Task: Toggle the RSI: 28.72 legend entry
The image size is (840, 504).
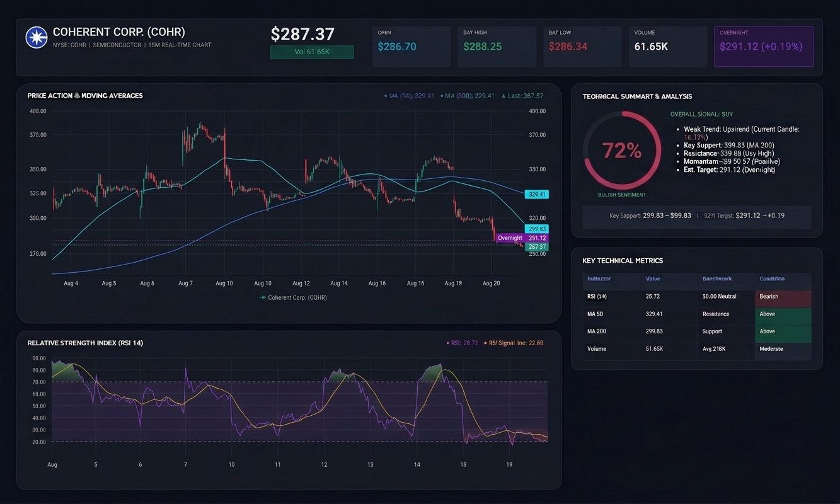Action: pyautogui.click(x=462, y=343)
